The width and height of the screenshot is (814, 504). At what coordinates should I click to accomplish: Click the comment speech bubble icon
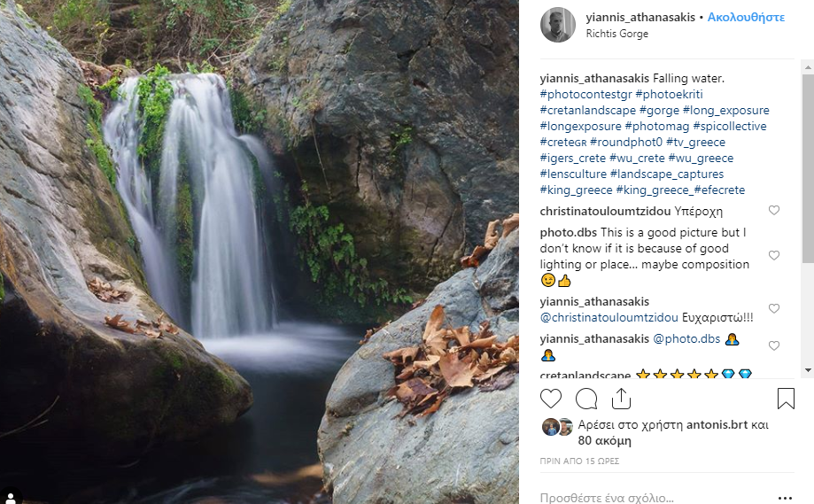(586, 399)
